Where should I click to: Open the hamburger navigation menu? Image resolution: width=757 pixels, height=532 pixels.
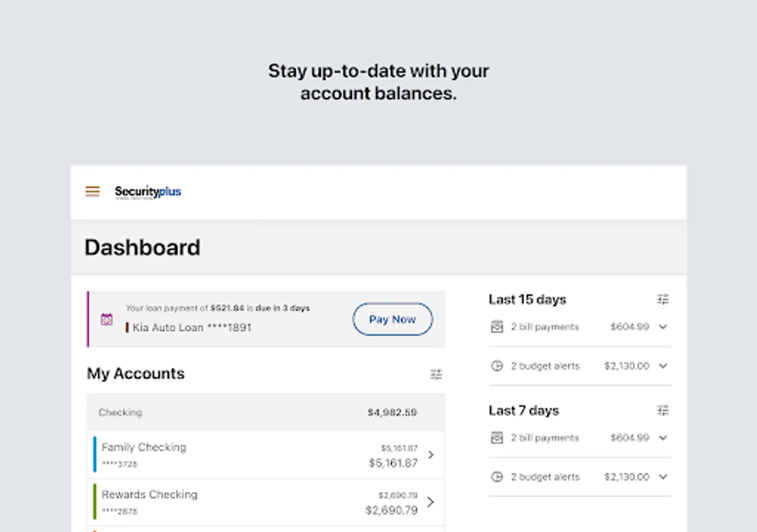(x=92, y=192)
